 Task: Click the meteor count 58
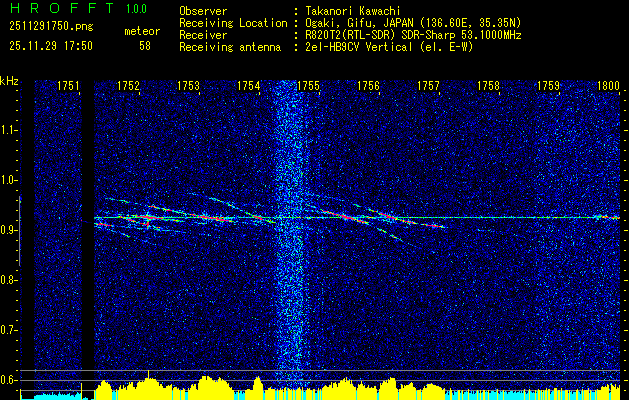(x=145, y=46)
